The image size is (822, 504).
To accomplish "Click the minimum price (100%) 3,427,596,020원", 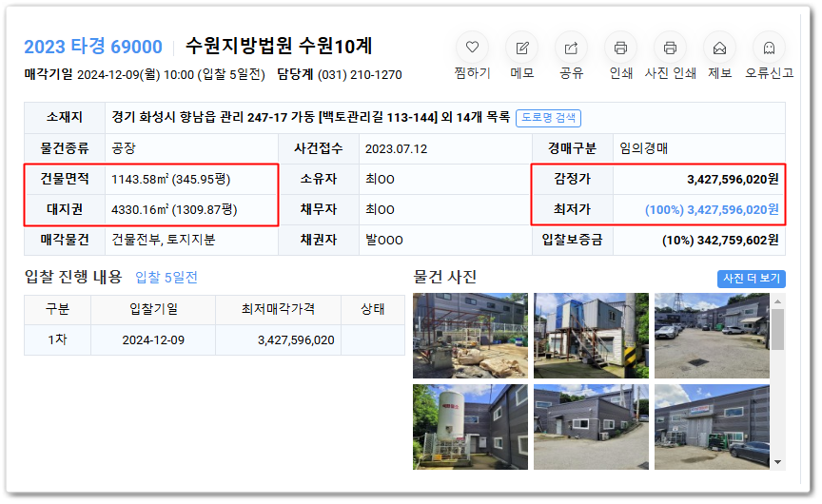I will pos(712,209).
